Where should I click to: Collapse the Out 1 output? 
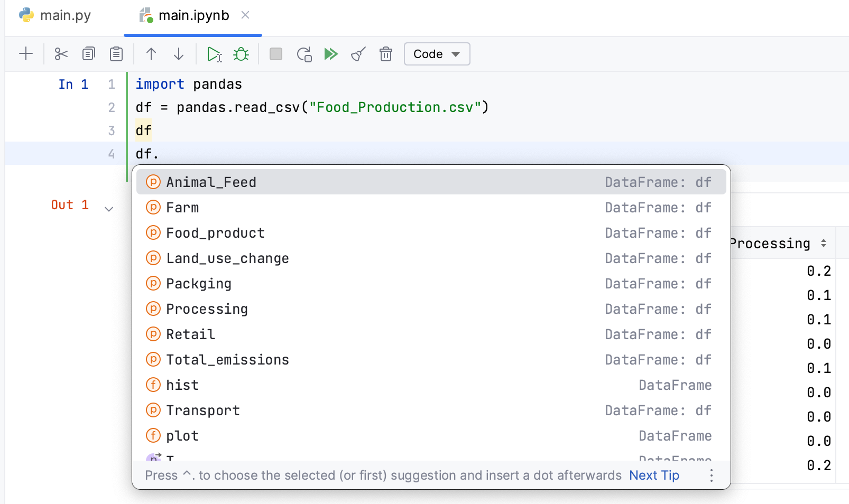point(109,209)
